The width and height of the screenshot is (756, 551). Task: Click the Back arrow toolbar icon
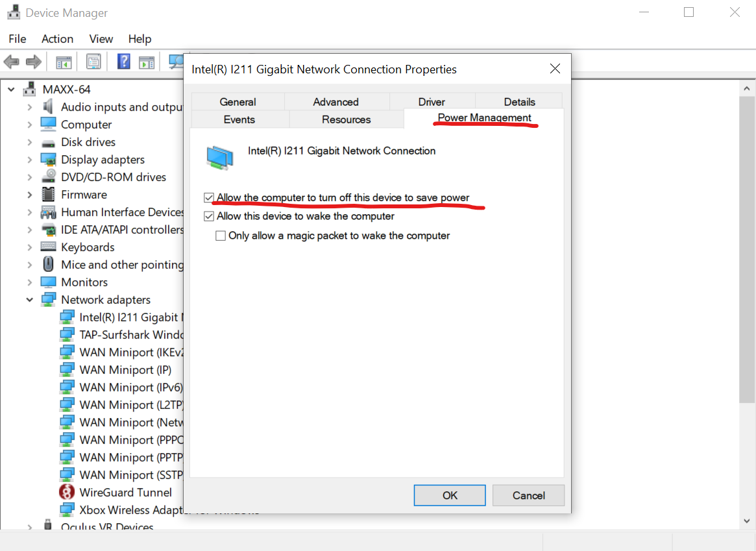coord(11,62)
